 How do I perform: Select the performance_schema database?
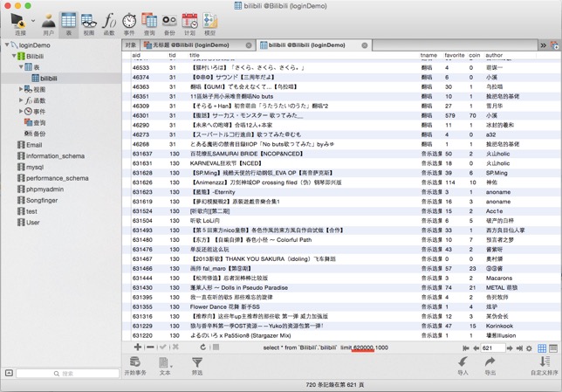(53, 178)
